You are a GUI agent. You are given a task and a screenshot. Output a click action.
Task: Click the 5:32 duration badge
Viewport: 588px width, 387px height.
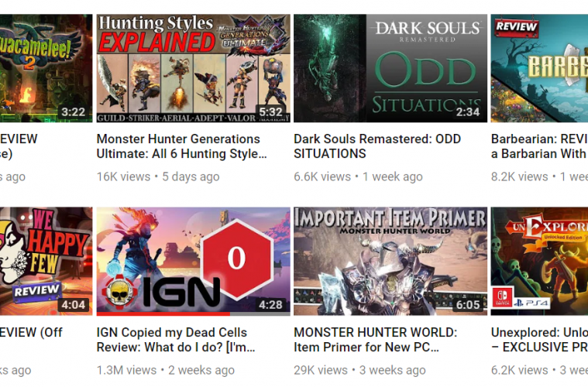tap(270, 111)
